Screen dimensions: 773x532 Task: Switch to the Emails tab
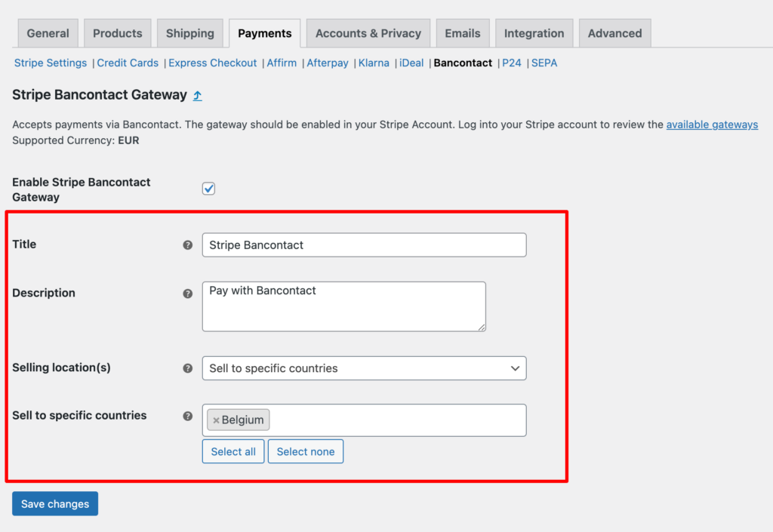pyautogui.click(x=463, y=33)
